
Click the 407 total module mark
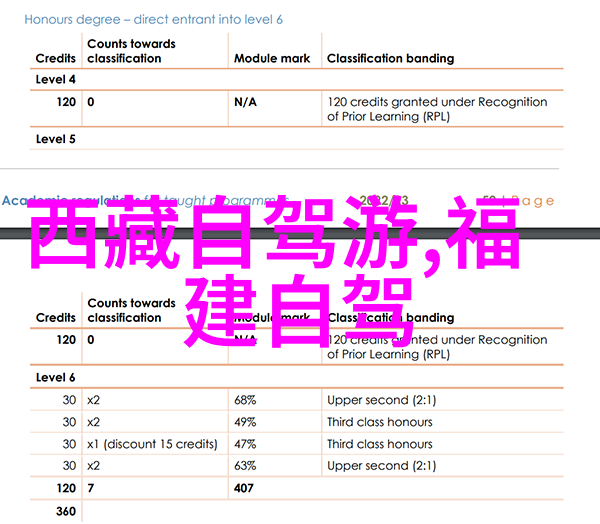pyautogui.click(x=246, y=488)
